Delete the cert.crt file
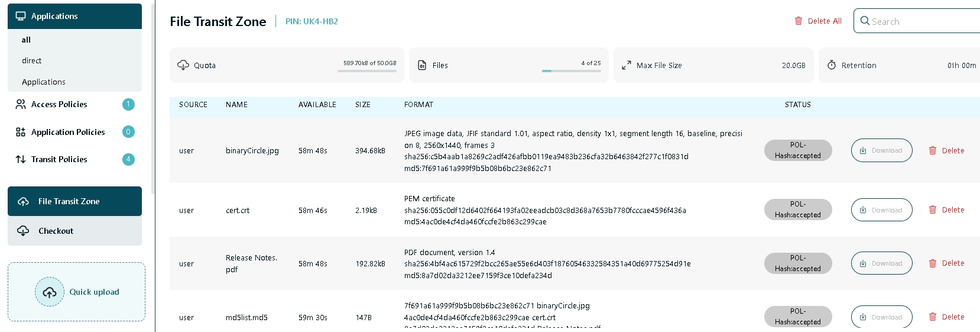Screen dimensions: 980x332 [946, 210]
